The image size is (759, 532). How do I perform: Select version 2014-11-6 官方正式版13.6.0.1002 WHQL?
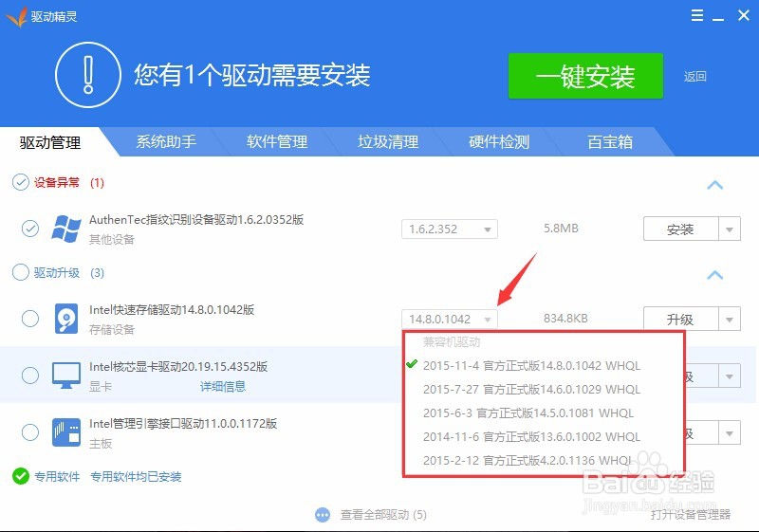(531, 437)
